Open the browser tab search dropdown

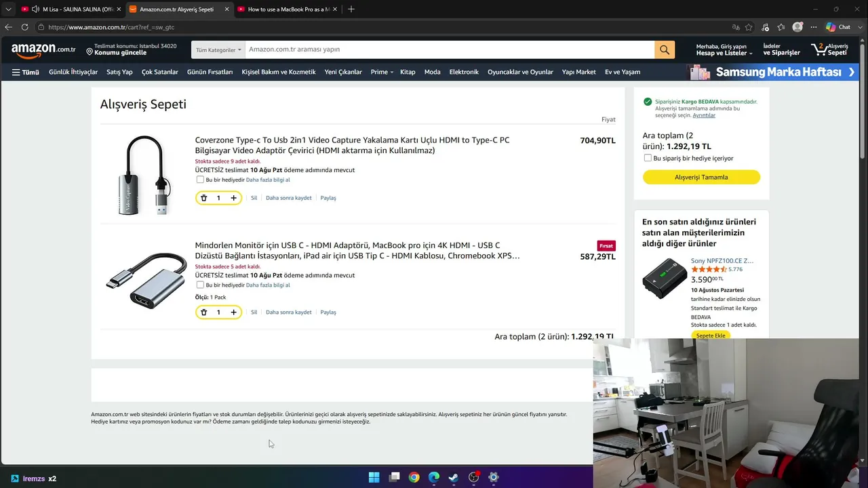coord(8,9)
